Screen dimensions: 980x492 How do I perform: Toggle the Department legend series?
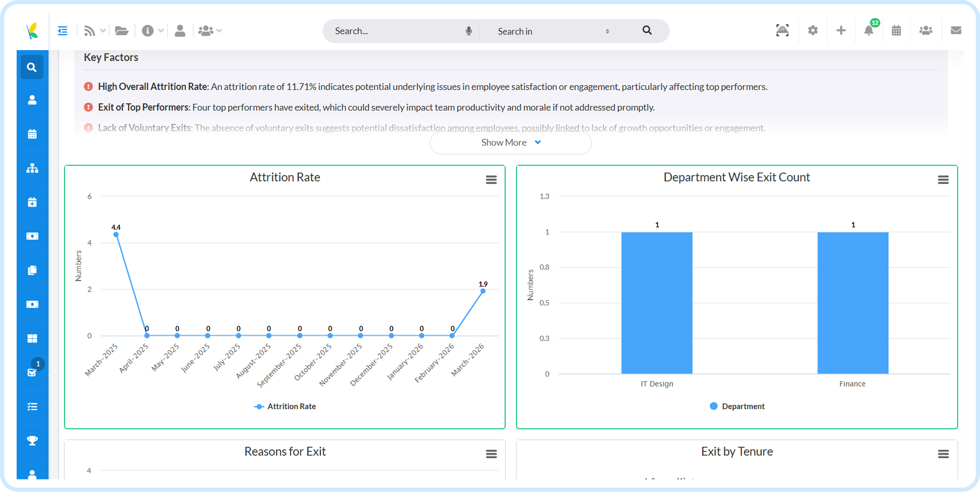point(737,406)
